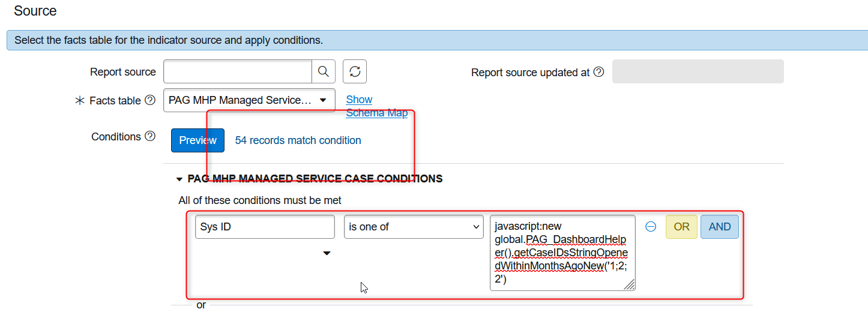Open the 'is one of' operator dropdown
The width and height of the screenshot is (868, 312).
(x=414, y=227)
